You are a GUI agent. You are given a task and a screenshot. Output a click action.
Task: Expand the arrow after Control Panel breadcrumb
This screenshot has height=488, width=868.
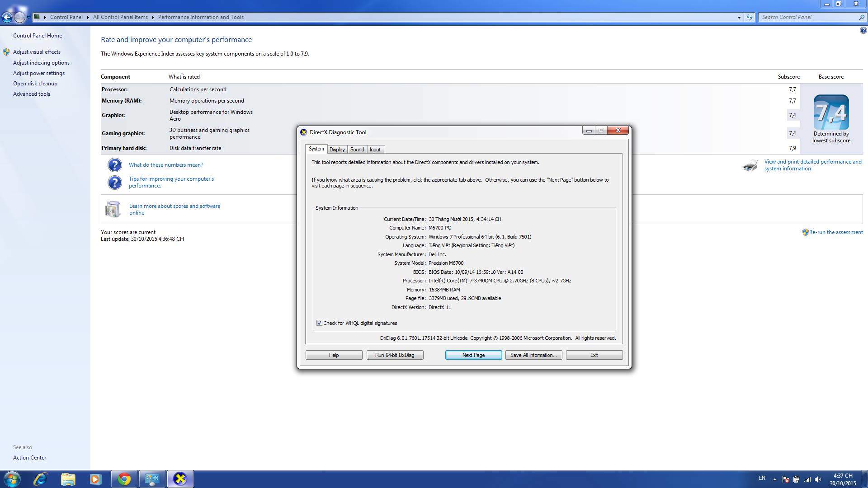coord(88,17)
